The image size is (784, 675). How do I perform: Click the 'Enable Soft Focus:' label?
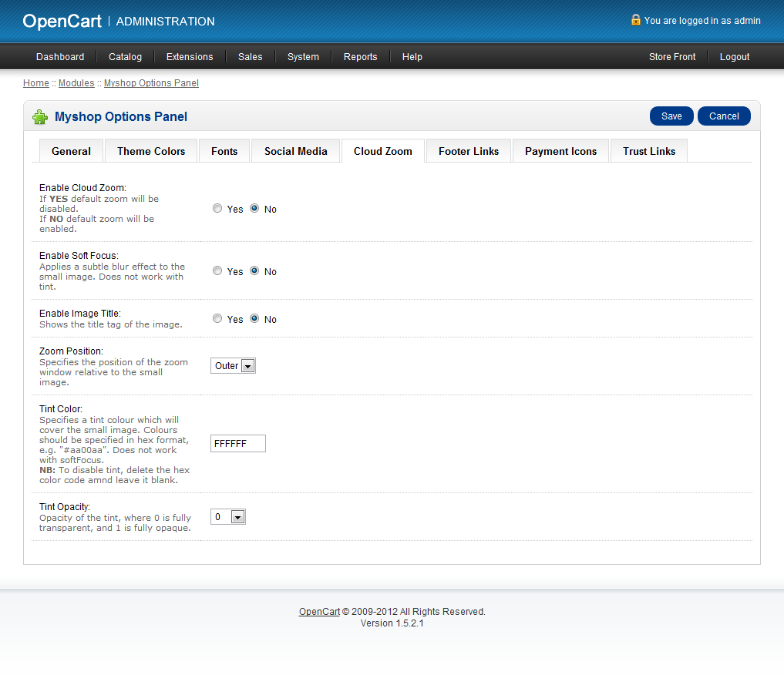[79, 255]
